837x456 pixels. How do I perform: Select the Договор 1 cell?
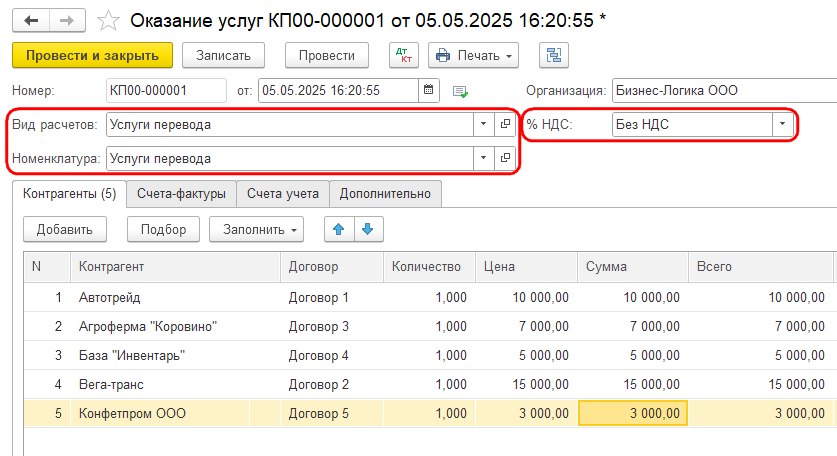pos(331,297)
